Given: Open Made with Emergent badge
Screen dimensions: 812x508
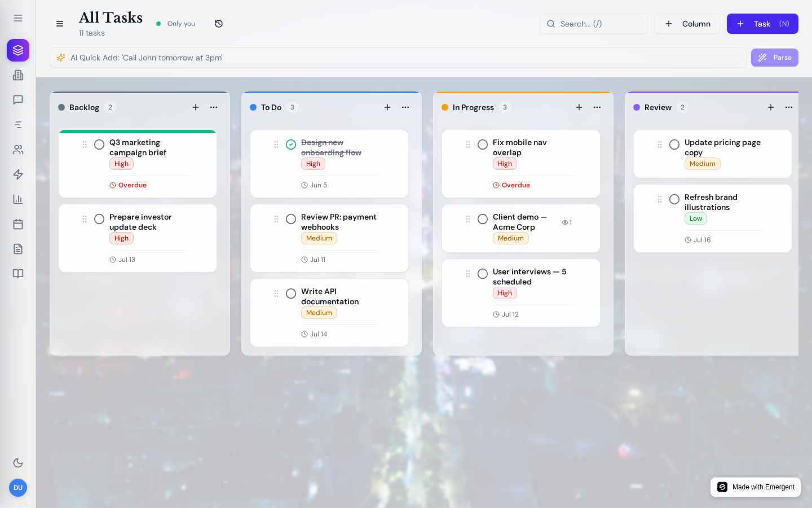Looking at the screenshot, I should [756, 487].
